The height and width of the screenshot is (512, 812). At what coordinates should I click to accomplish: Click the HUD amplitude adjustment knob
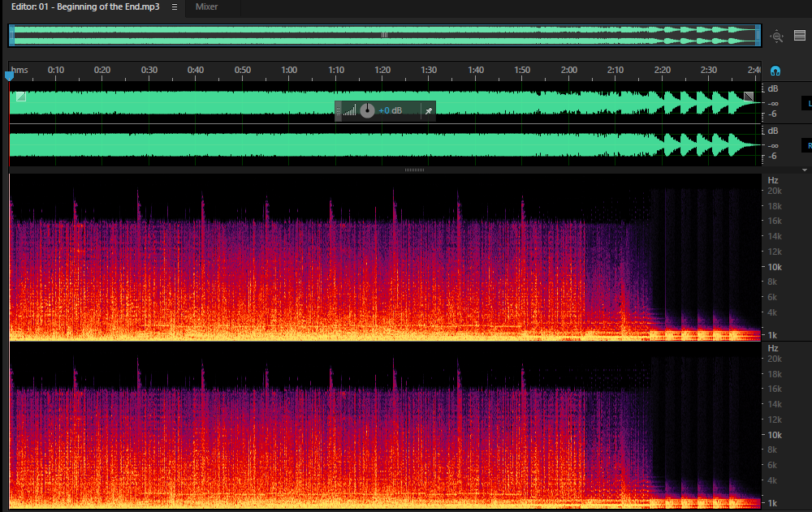367,110
